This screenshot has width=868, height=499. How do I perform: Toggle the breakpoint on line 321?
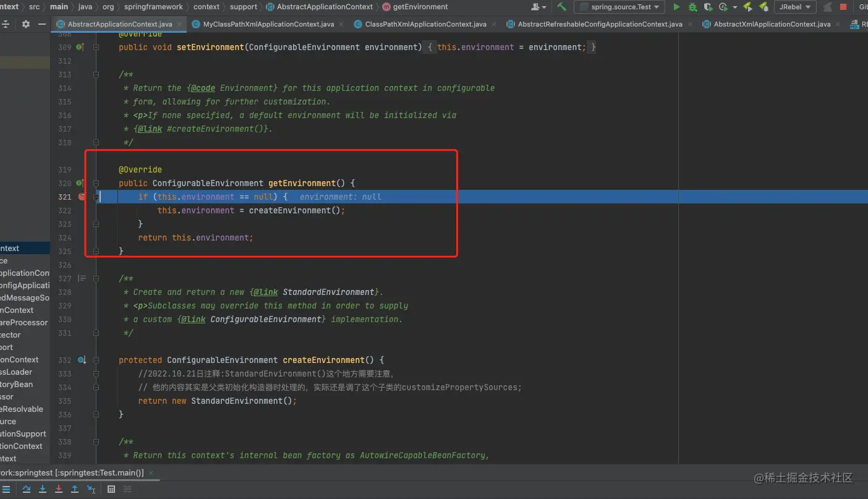(82, 197)
